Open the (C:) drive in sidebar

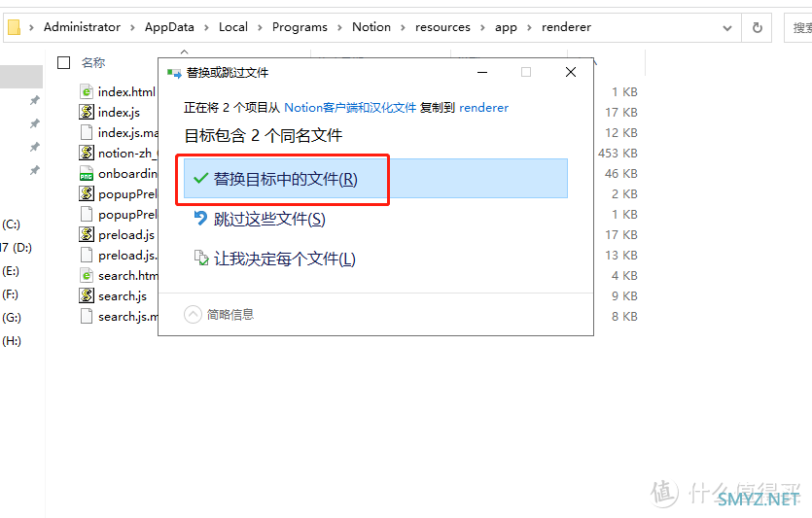pos(11,224)
